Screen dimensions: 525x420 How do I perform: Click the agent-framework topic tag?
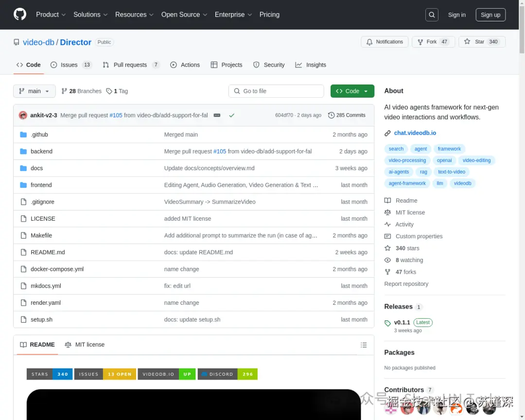(407, 183)
